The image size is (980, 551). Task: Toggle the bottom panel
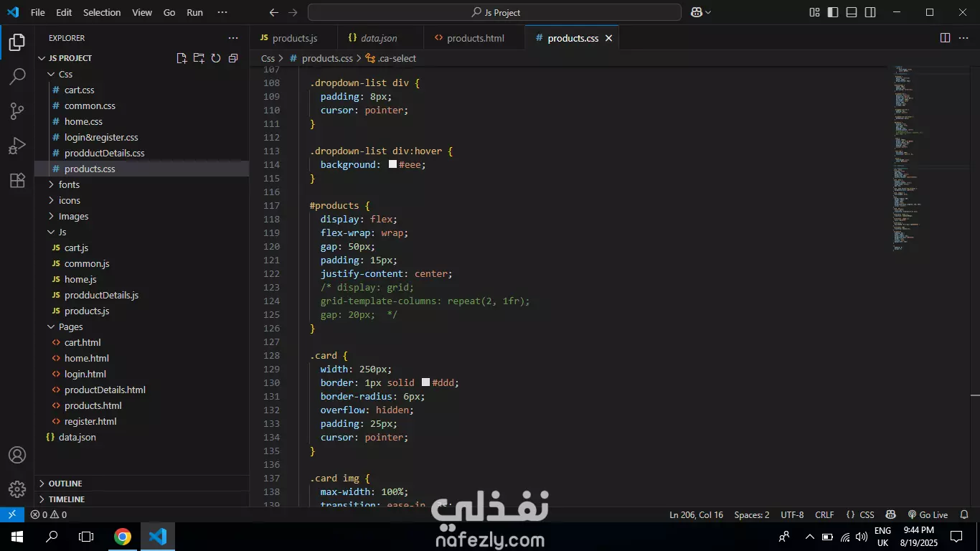852,12
